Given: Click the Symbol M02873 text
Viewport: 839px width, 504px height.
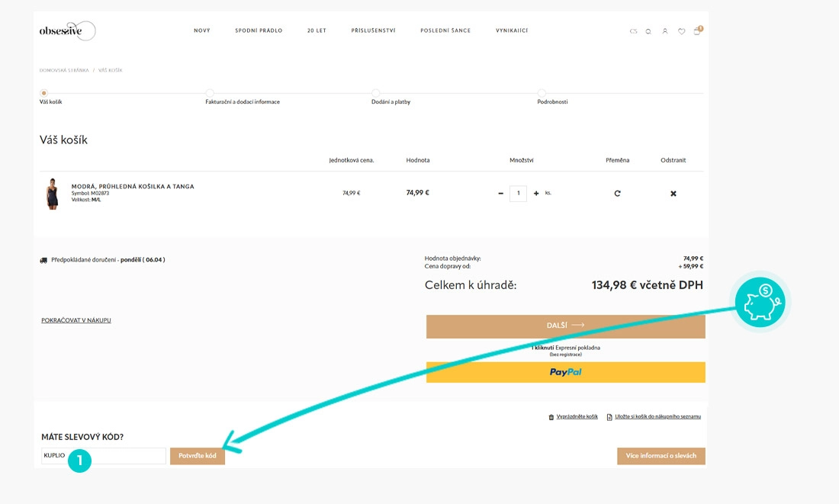Looking at the screenshot, I should [x=90, y=193].
